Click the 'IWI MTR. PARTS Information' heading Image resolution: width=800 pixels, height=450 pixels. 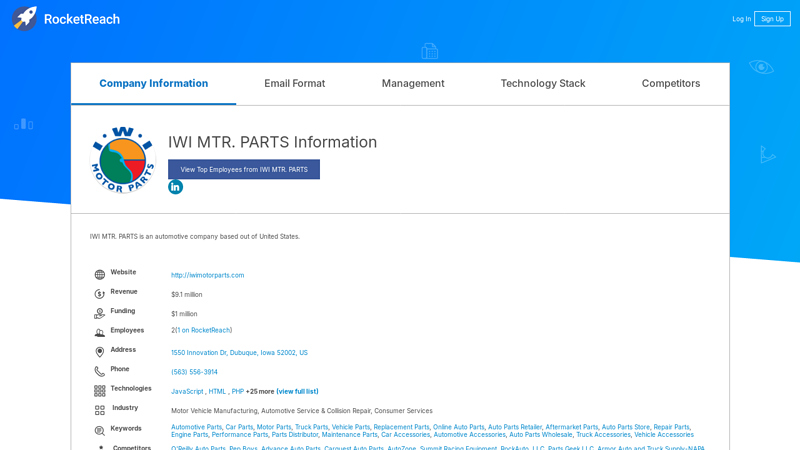click(272, 142)
